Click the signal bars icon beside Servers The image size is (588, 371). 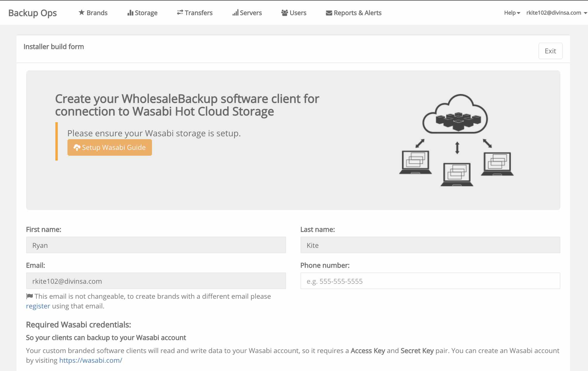click(x=235, y=13)
